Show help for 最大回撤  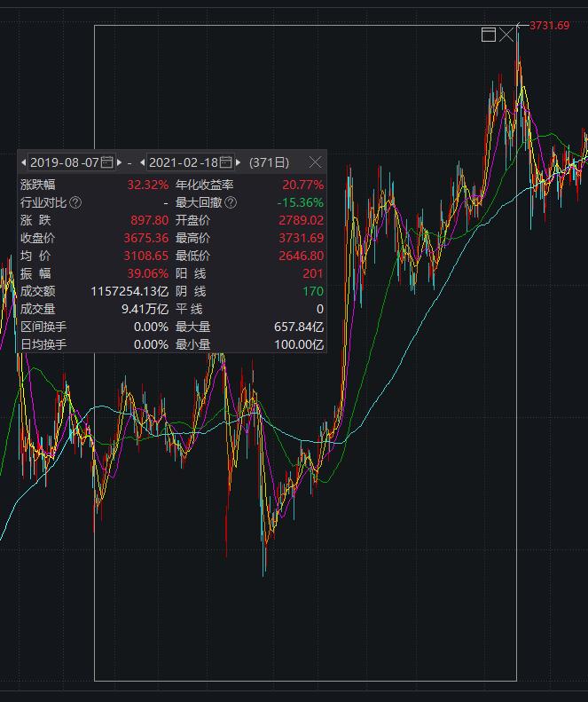click(x=231, y=202)
